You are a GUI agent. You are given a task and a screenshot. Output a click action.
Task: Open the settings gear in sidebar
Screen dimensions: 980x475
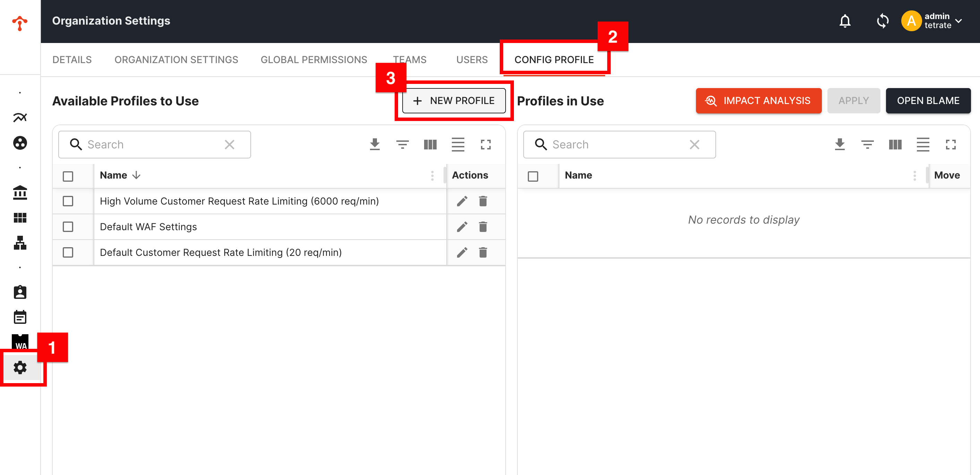(20, 368)
